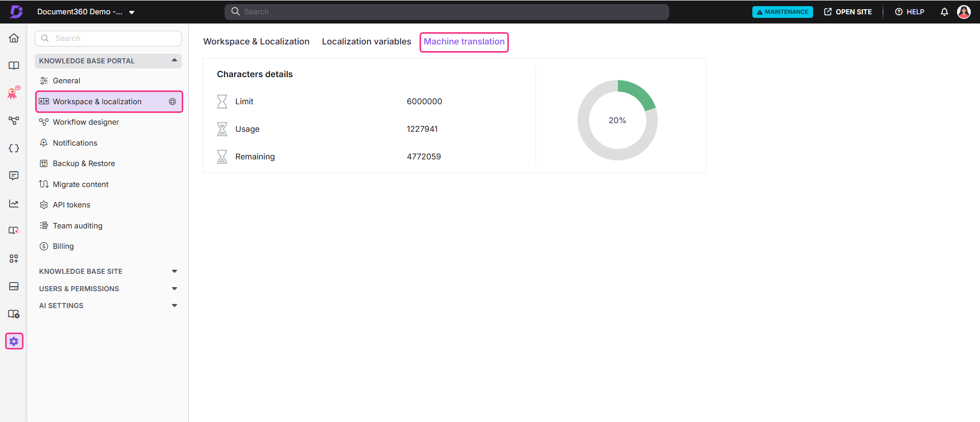Expand the Knowledge Base Site section
This screenshot has width=980, height=422.
point(174,271)
